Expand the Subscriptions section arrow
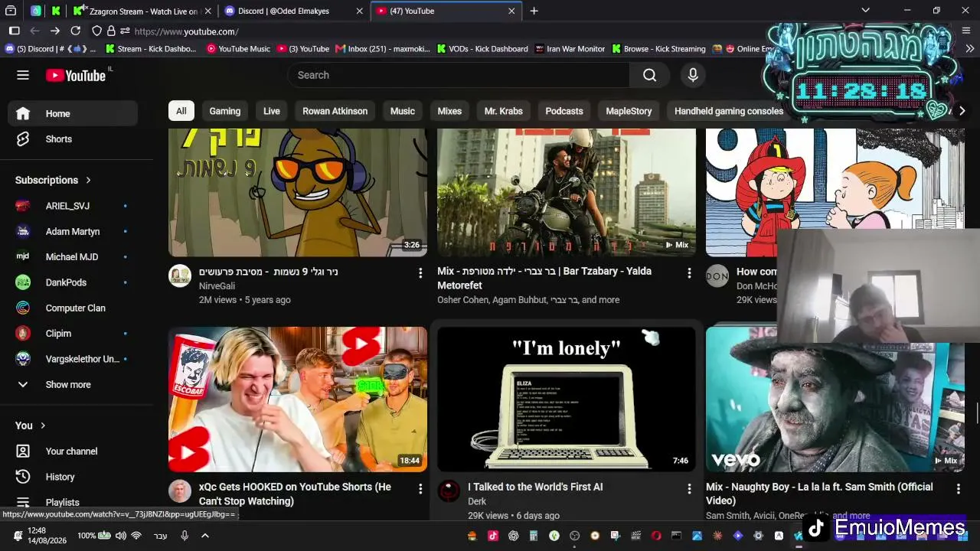This screenshot has height=551, width=980. (88, 180)
